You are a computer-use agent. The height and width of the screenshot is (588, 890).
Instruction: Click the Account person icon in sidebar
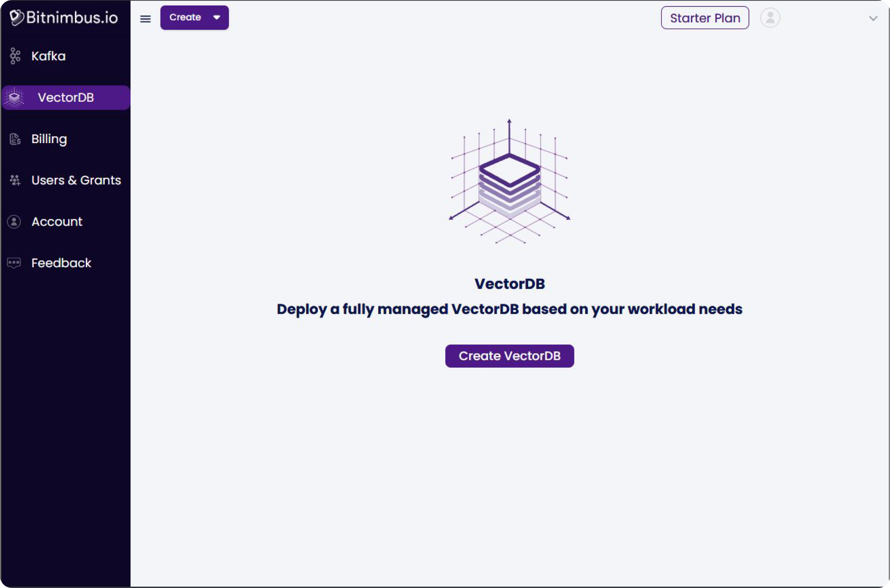14,222
